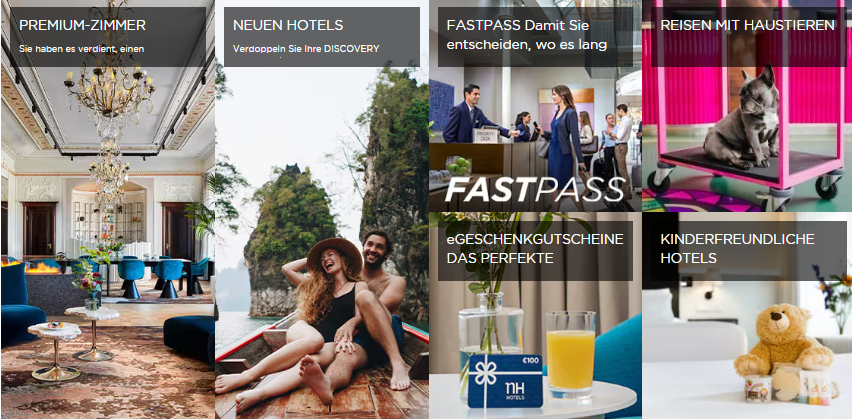
Task: Click 'Verdoppeln Sie Ihre DISCOVERY' subtitle
Action: point(306,49)
